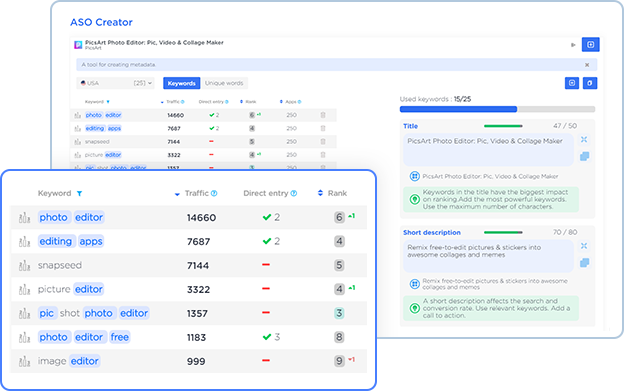
Task: Open chart icon for 'photo editor' in enlarged panel
Action: 24,218
